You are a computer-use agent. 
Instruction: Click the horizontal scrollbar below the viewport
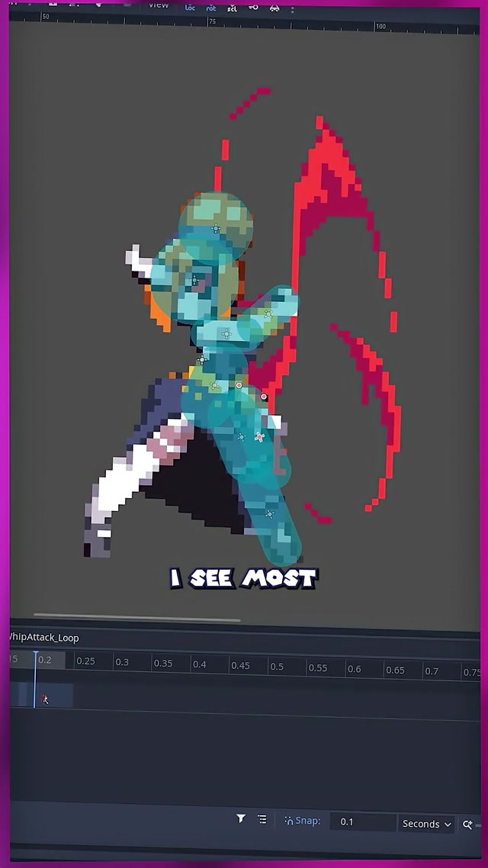pos(137,617)
